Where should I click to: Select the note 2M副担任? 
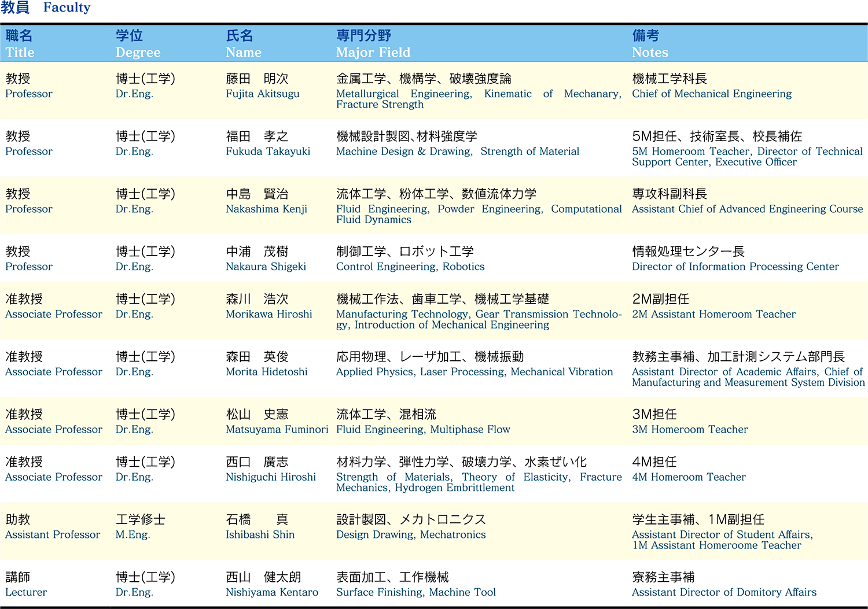coord(661,300)
